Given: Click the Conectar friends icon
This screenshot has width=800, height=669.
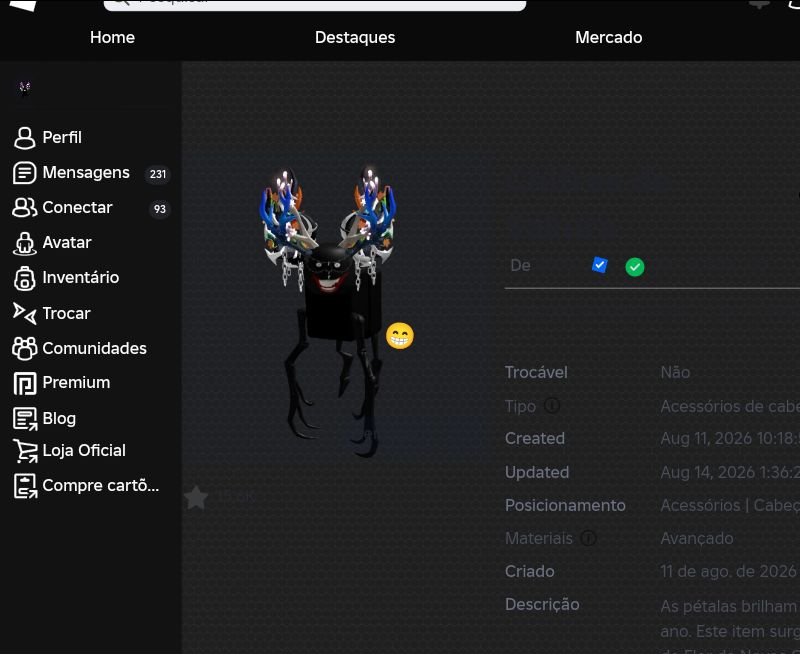Looking at the screenshot, I should (24, 208).
